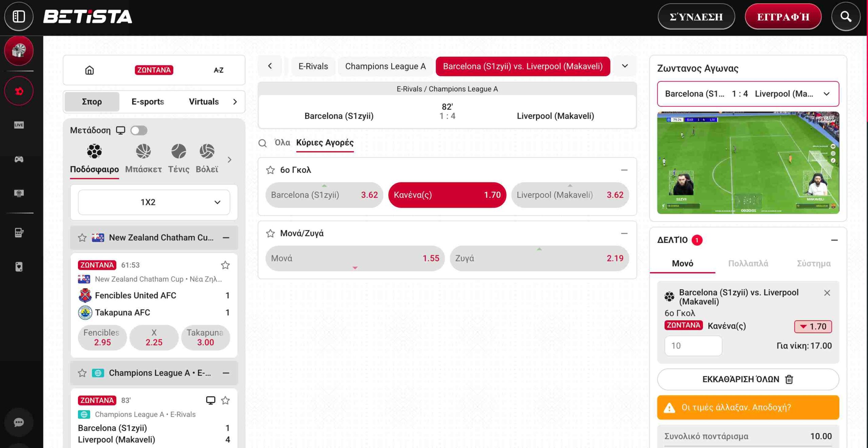Open the virtual sports monitor icon in sidebar
This screenshot has height=448, width=868.
[x=19, y=193]
